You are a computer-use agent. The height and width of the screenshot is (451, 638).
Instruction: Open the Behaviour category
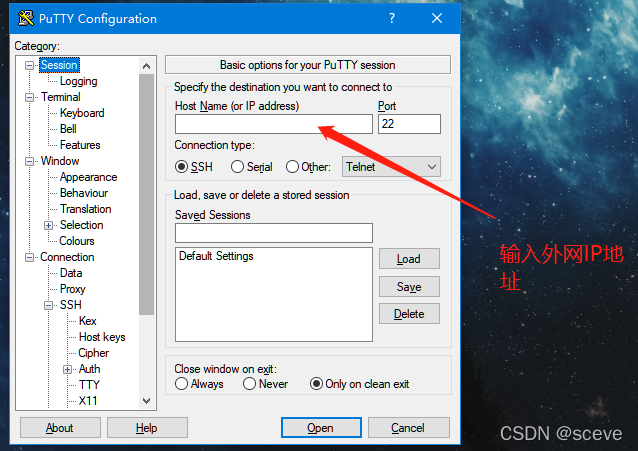point(84,193)
